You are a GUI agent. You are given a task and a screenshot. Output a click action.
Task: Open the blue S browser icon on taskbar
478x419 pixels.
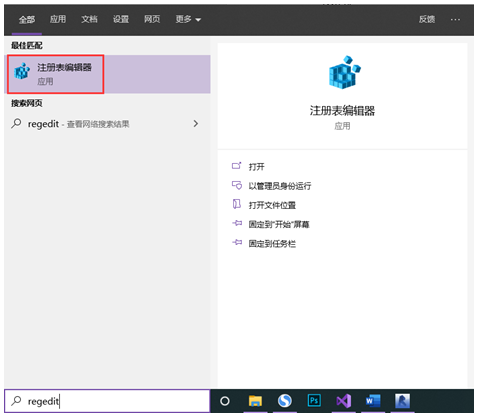pos(285,401)
